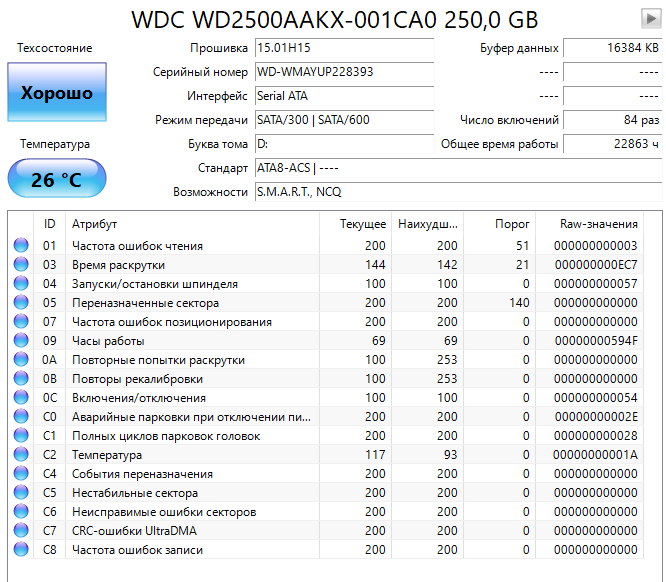Select row Полных циклов парковок головок
This screenshot has width=666, height=582.
point(325,435)
